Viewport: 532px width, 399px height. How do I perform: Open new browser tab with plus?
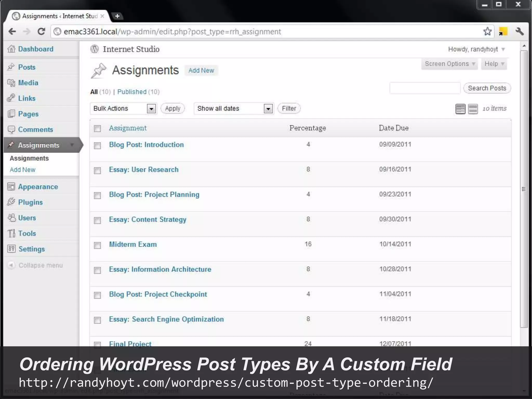tap(117, 16)
